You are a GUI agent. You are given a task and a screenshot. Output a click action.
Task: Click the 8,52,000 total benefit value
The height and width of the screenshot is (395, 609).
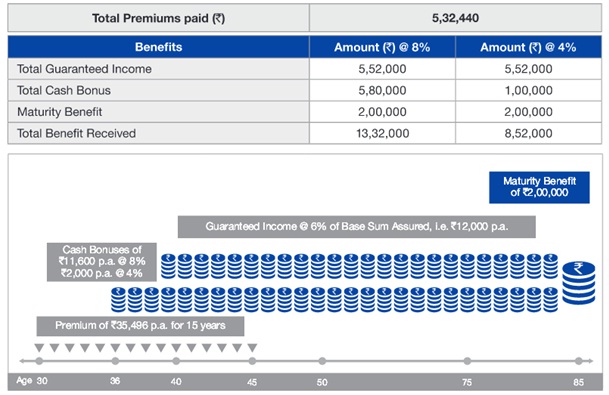[x=528, y=133]
